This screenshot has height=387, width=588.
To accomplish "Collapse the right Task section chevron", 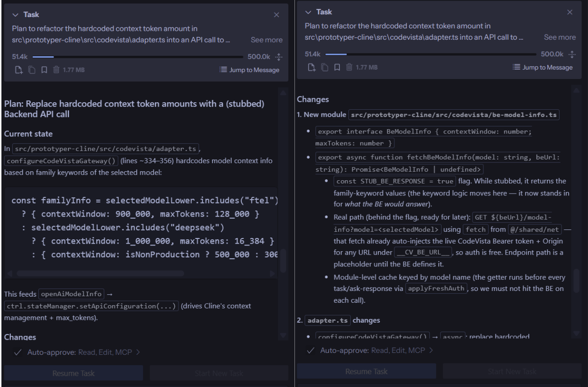I will click(x=309, y=11).
